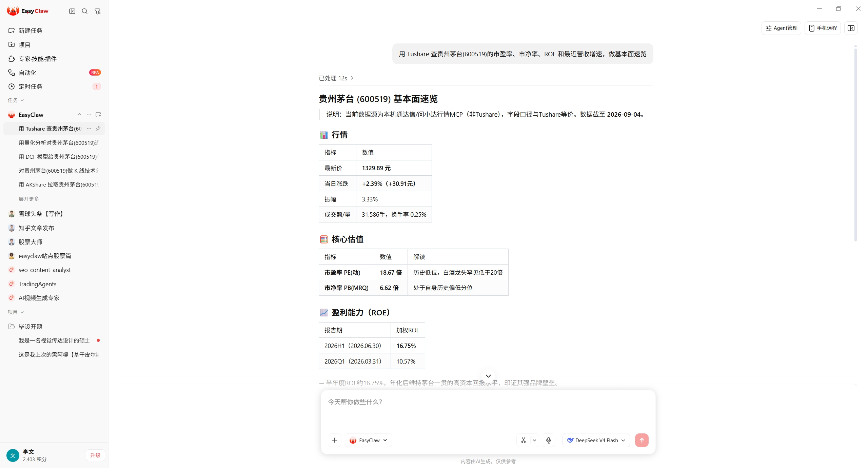Pin the Tushare 查贵州茅台 task
The image size is (868, 468).
98,129
